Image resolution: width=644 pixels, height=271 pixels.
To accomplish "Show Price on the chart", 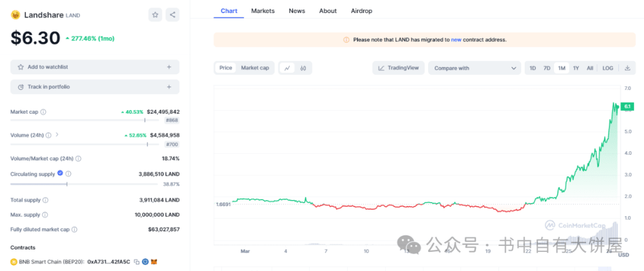I will pyautogui.click(x=225, y=68).
